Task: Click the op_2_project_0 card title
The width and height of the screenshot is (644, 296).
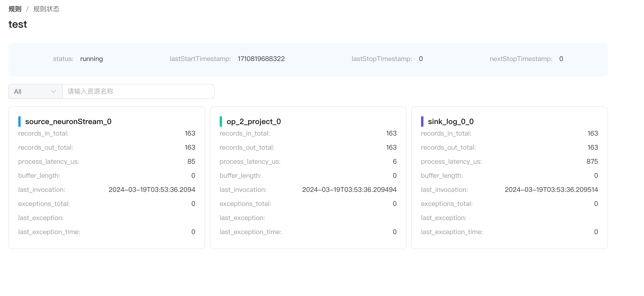Action: point(253,121)
